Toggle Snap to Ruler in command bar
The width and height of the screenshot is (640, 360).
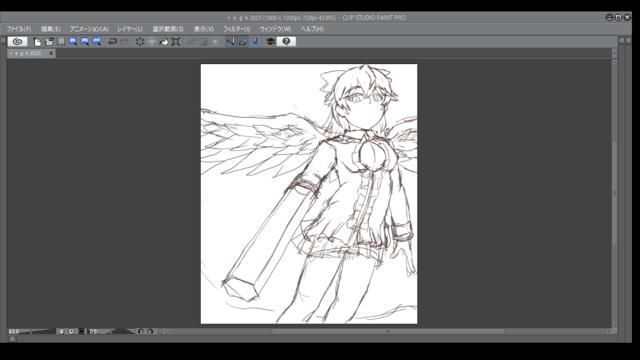(231, 42)
